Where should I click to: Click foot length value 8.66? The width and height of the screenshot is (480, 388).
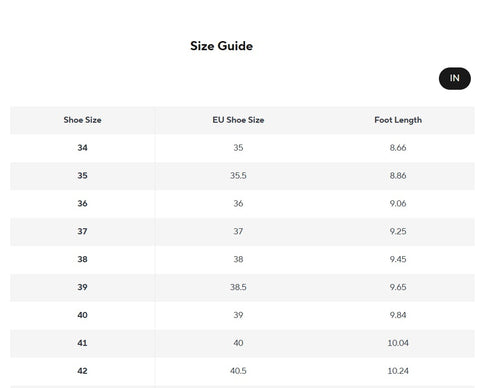(x=398, y=148)
